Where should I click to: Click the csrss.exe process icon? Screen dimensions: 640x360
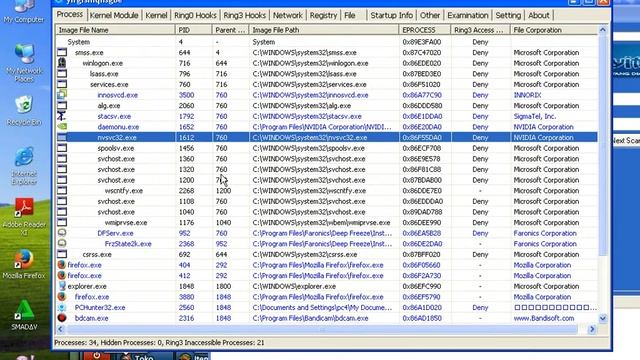[62, 254]
